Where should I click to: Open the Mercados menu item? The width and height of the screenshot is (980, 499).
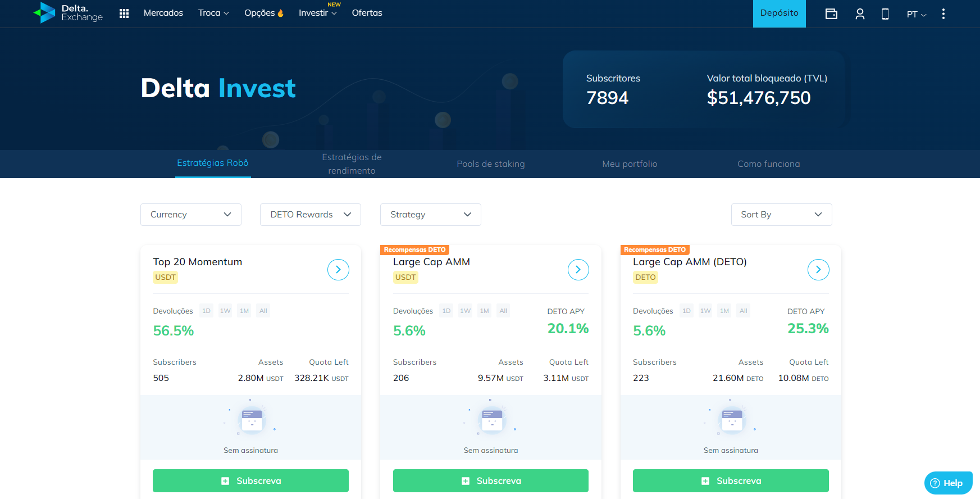click(x=163, y=13)
